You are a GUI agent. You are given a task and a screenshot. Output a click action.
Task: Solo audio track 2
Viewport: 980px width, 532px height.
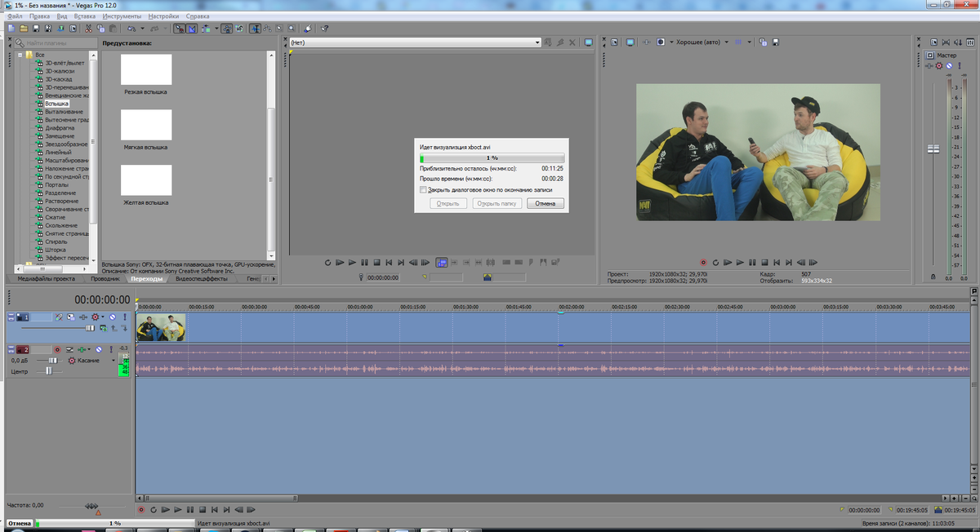(111, 350)
